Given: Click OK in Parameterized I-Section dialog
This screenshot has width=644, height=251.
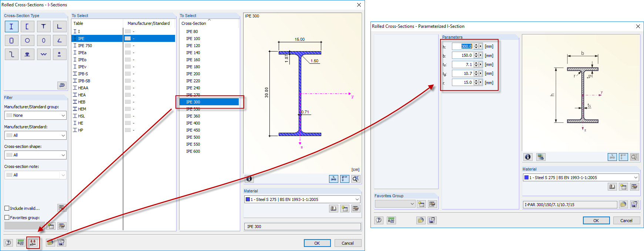Looking at the screenshot, I should point(596,221).
